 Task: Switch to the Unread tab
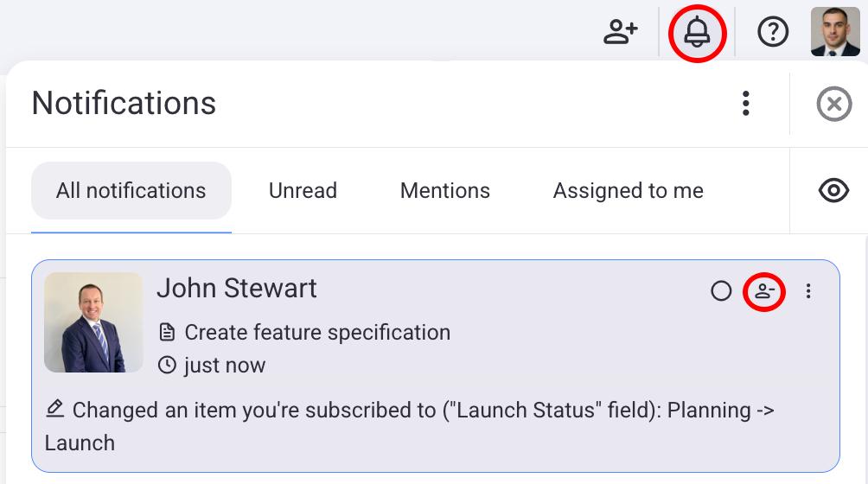(303, 191)
